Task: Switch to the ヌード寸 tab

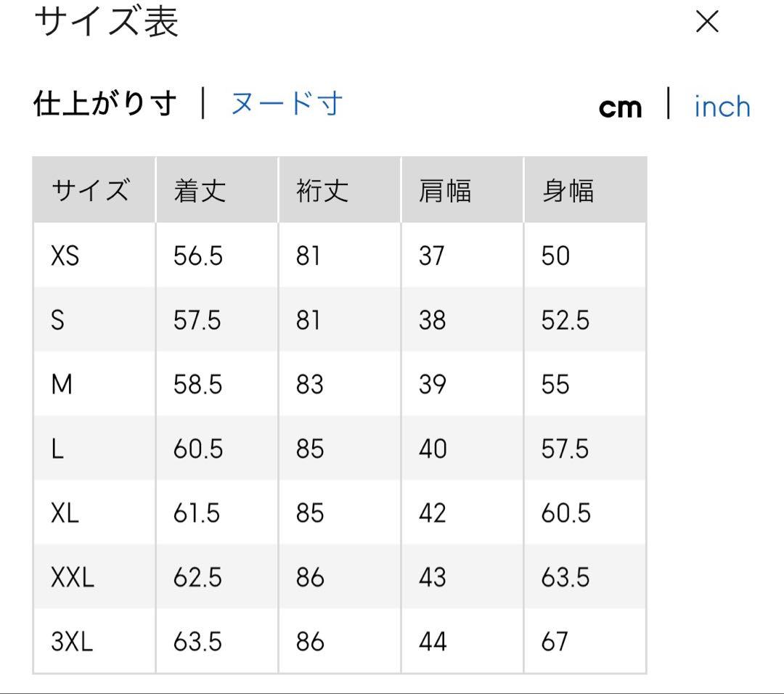Action: (x=286, y=104)
